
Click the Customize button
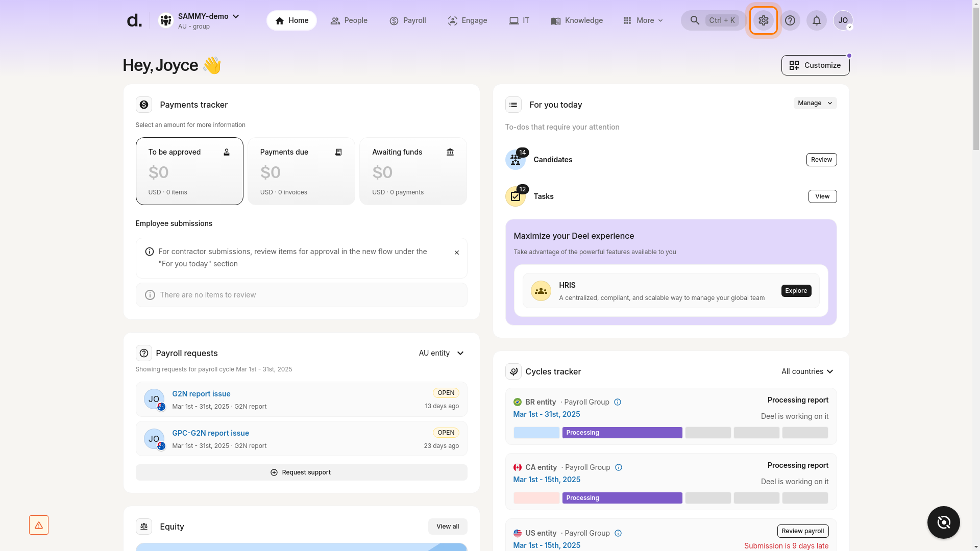[815, 65]
